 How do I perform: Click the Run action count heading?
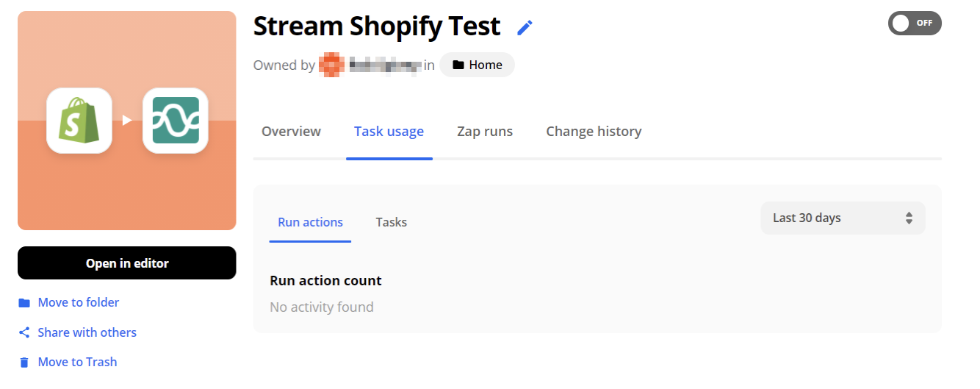[325, 280]
